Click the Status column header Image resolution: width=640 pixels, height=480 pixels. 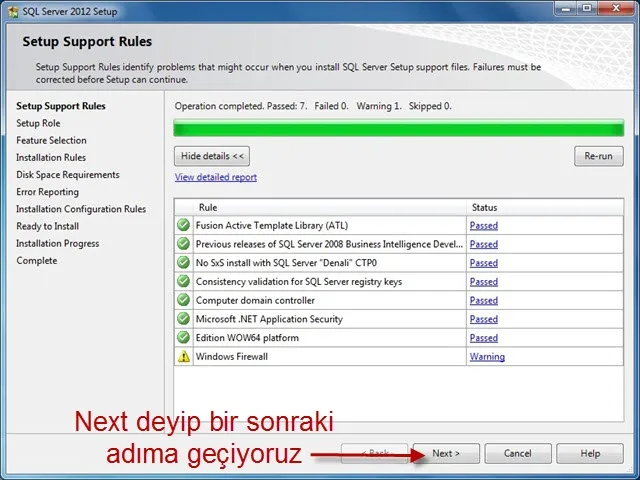point(545,207)
